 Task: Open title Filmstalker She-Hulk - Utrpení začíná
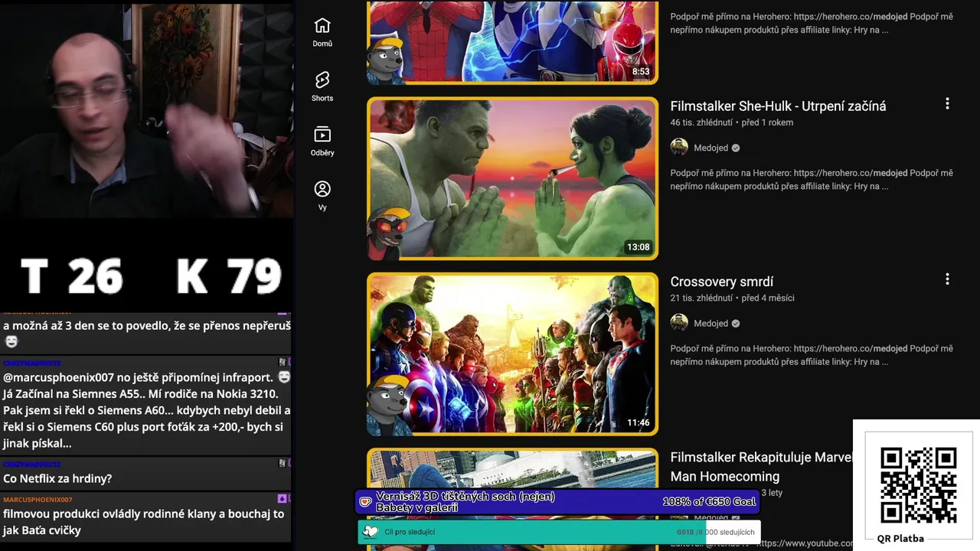coord(778,106)
